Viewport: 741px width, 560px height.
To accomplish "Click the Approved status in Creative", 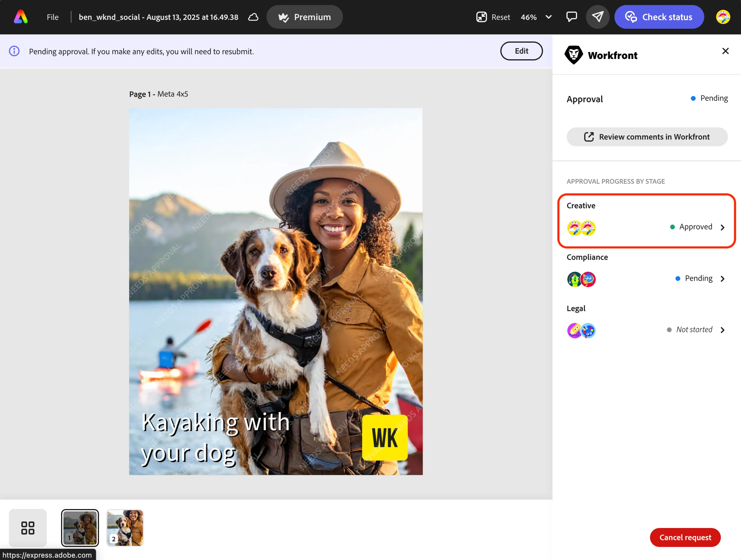I will [x=691, y=227].
